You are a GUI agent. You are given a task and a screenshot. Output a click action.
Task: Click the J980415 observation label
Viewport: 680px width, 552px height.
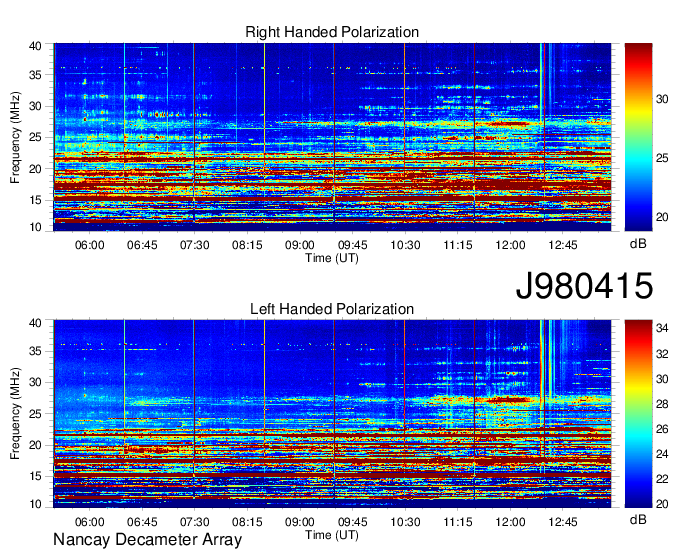[584, 286]
